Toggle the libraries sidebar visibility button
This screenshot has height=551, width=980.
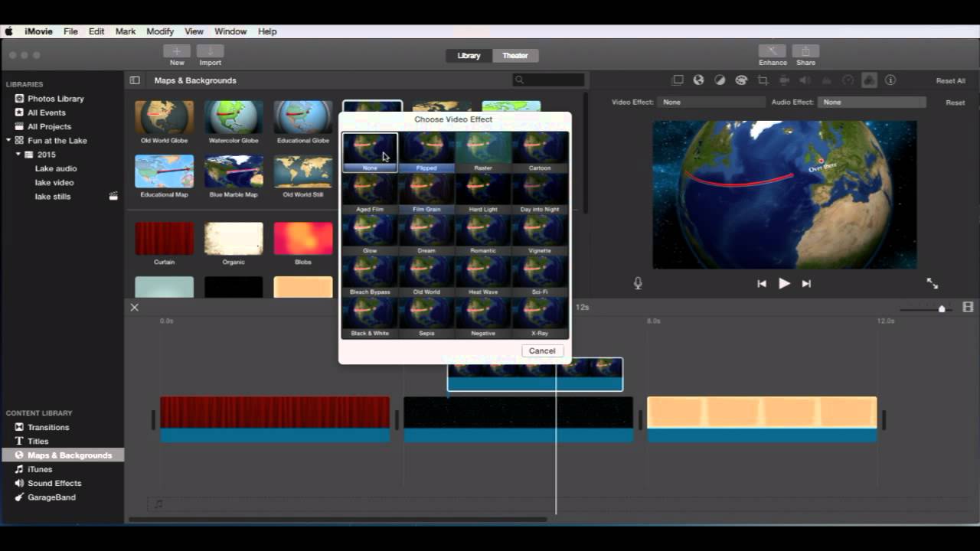tap(135, 80)
